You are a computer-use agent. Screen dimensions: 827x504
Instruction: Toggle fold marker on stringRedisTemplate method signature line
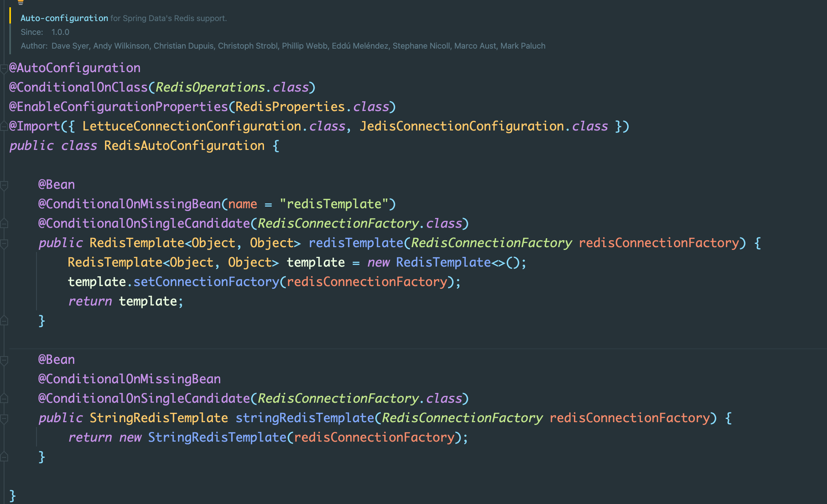click(4, 419)
